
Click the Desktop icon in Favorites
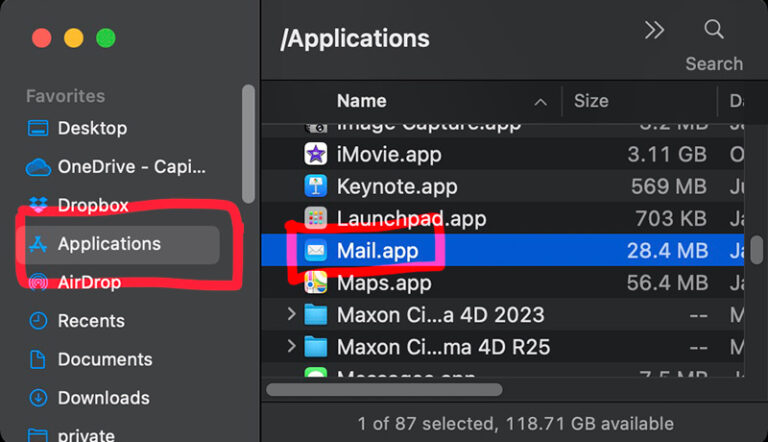(38, 128)
